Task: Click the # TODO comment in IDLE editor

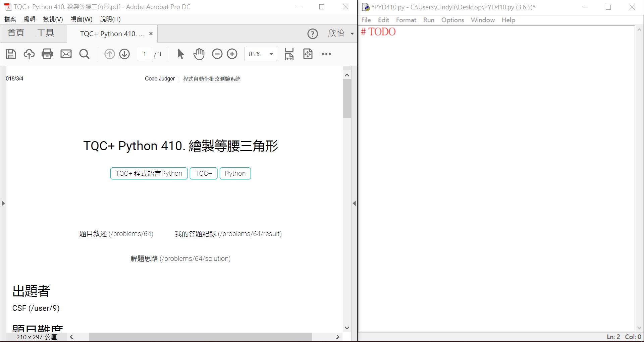Action: click(378, 32)
